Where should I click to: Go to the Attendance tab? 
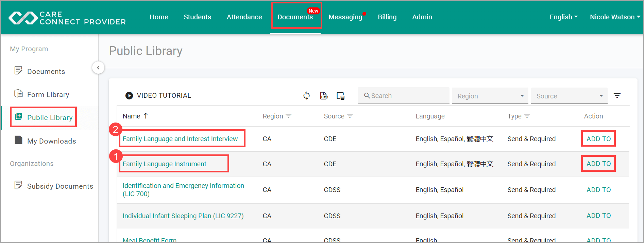244,17
